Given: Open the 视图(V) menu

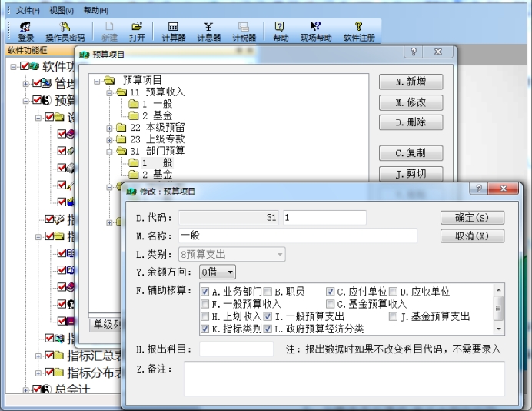Looking at the screenshot, I should 62,11.
